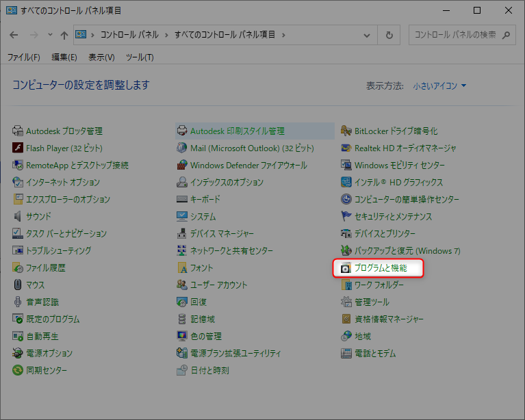
Task: Open the タスク バーとナビゲーション icon
Action: coord(17,233)
